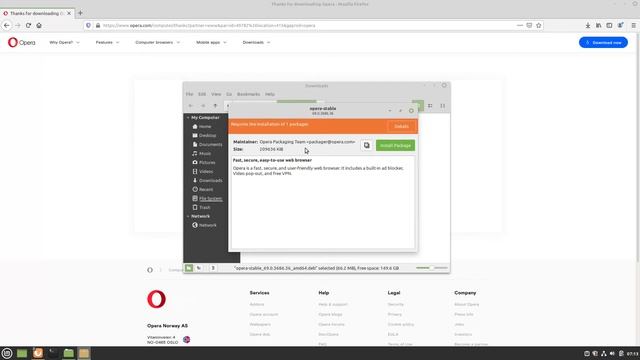Bookmark this page with the star icon
The height and width of the screenshot is (360, 640).
[x=539, y=25]
